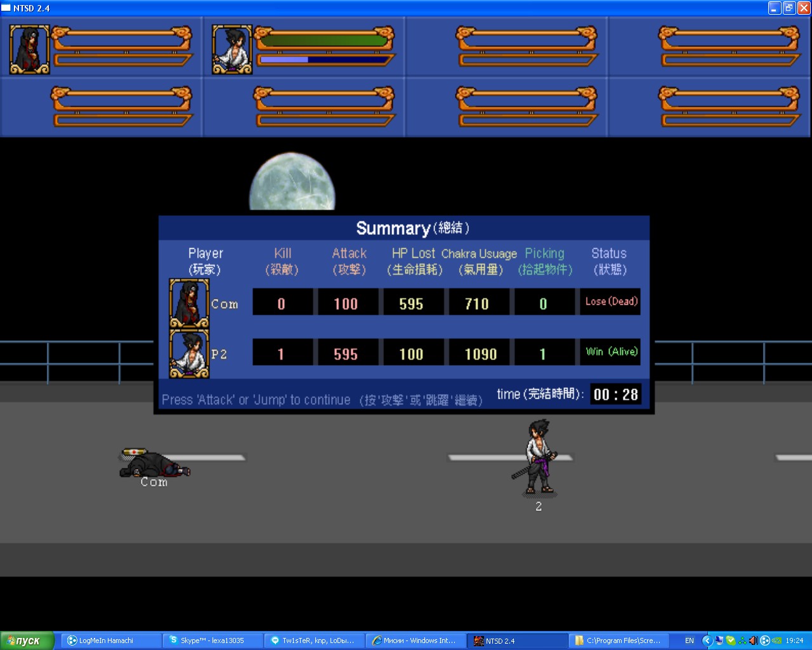The image size is (812, 650).
Task: Click the Com label under fallen character
Action: click(x=154, y=482)
